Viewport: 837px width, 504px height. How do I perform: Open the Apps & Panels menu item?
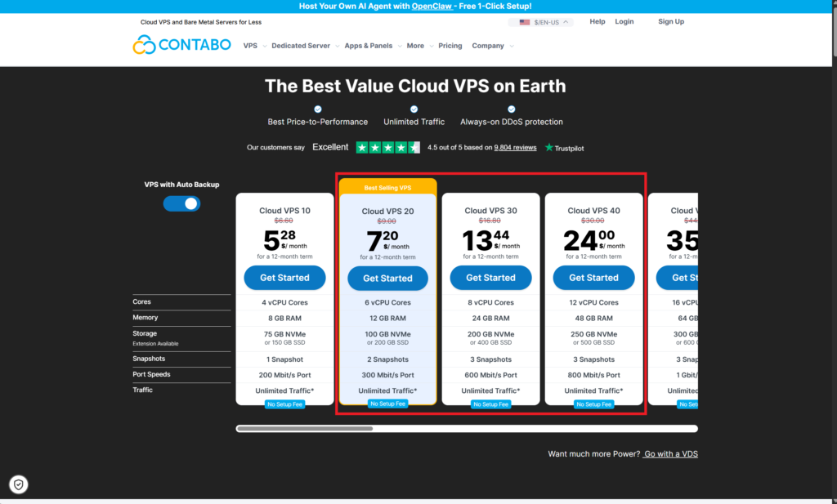(369, 46)
